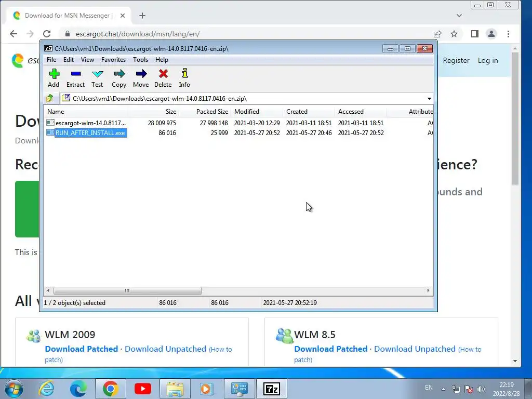The height and width of the screenshot is (399, 532).
Task: Open the Info toolbar icon
Action: (184, 78)
